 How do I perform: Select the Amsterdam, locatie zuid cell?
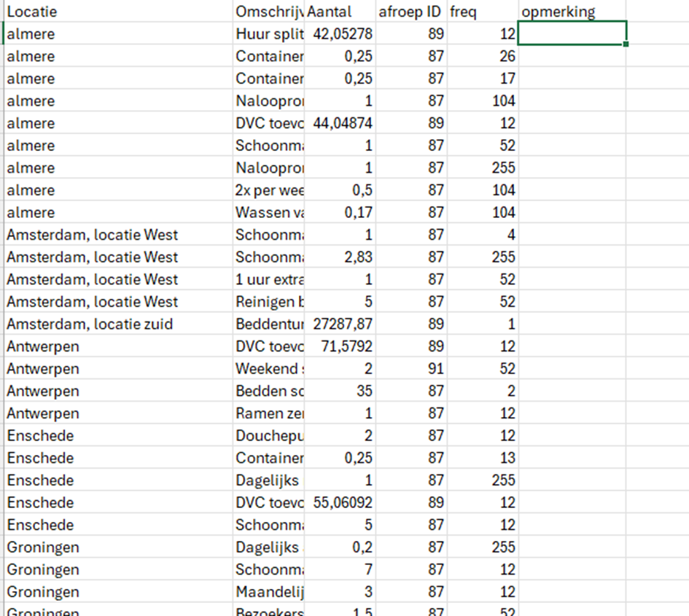(118, 324)
